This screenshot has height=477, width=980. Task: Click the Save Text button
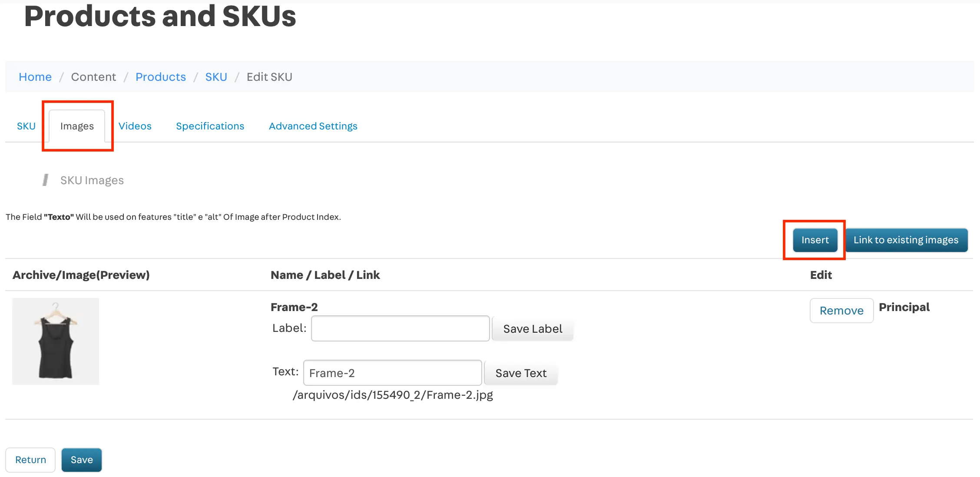pos(521,373)
